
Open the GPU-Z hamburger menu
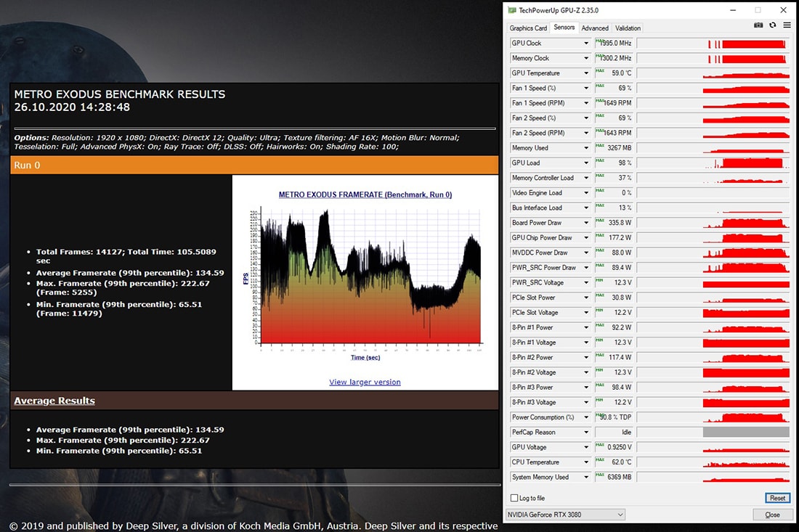(787, 25)
